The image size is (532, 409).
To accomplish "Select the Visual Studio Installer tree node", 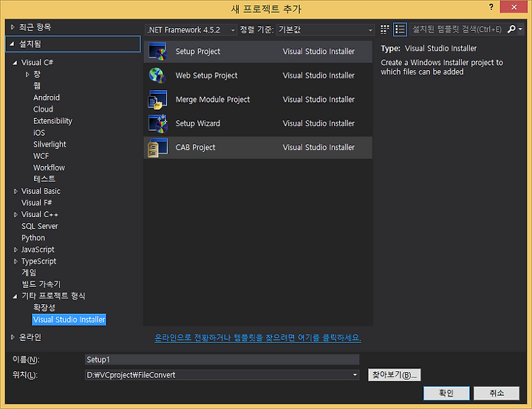I will pos(69,320).
